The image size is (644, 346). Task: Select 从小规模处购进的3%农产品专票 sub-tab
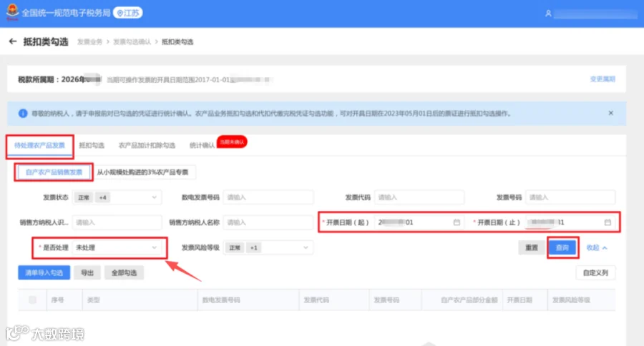coord(142,172)
